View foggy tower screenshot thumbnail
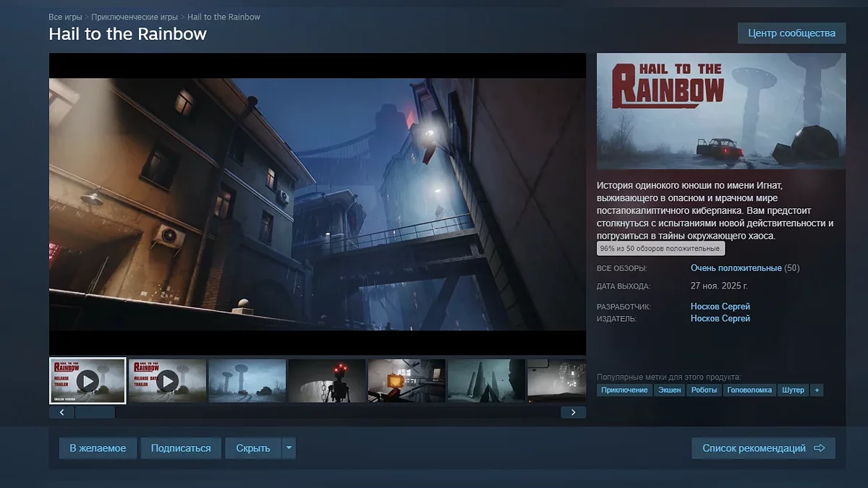 (247, 380)
